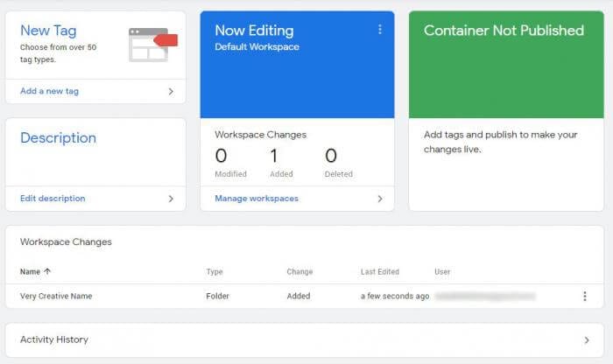Image resolution: width=613 pixels, height=364 pixels.
Task: Click 'Choose from over 50 tag types' text
Action: (x=58, y=53)
